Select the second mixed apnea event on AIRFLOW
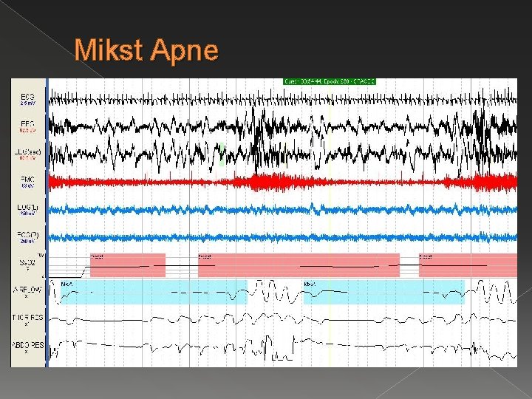Screen dimensions: 532x399 [x=384, y=292]
